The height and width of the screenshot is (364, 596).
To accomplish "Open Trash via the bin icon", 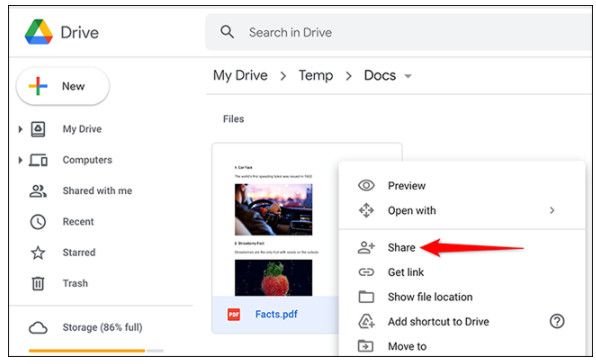I will 38,283.
